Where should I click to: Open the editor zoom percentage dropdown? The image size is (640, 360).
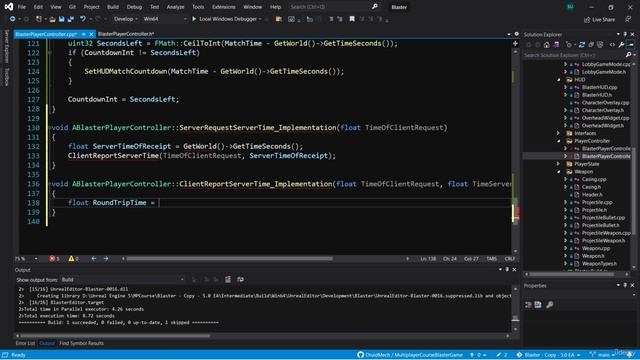click(26, 259)
